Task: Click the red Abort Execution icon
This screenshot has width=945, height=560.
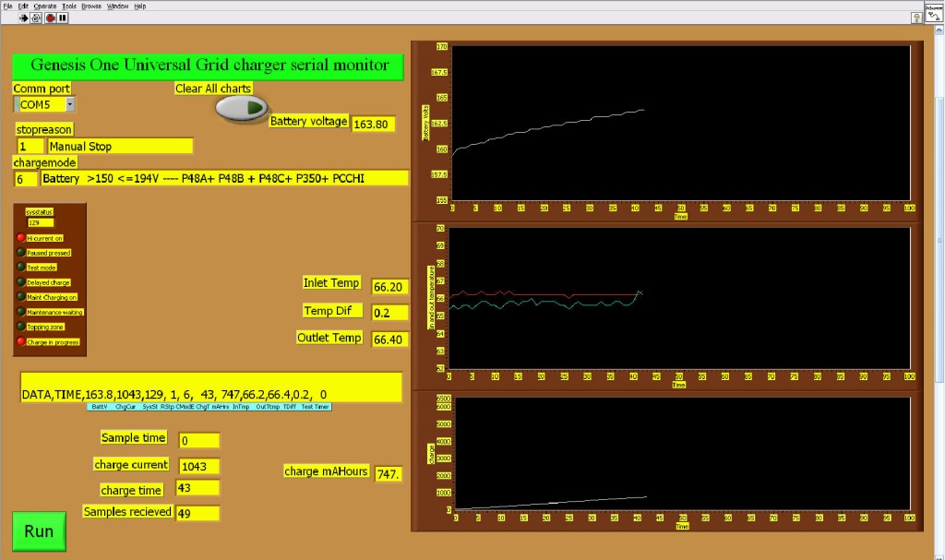Action: [51, 18]
